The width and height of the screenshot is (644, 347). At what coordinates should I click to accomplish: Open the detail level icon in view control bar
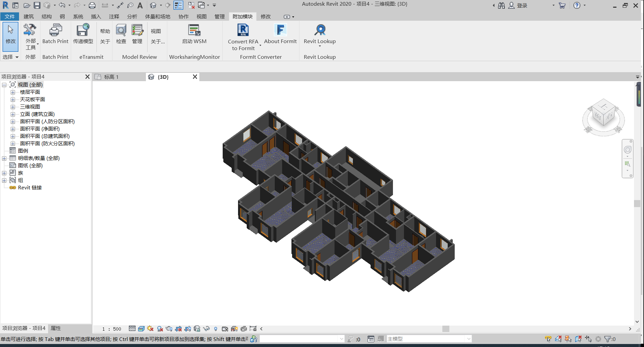[x=132, y=329]
